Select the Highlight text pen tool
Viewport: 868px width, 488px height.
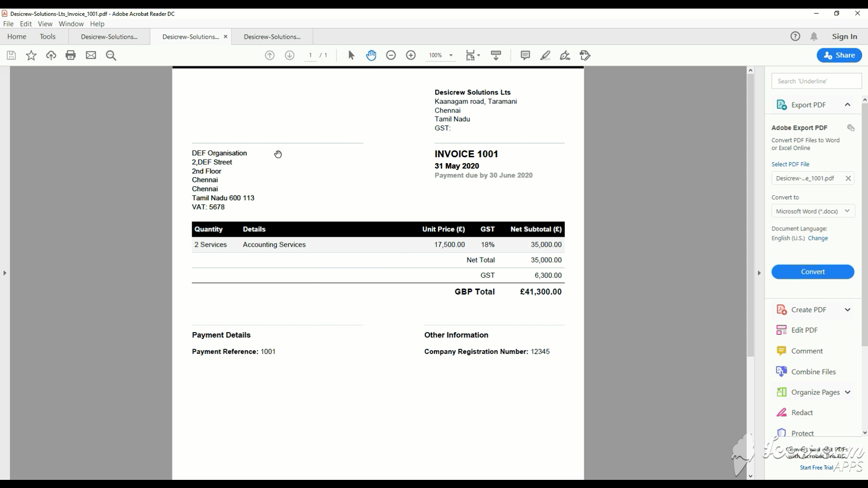click(545, 55)
